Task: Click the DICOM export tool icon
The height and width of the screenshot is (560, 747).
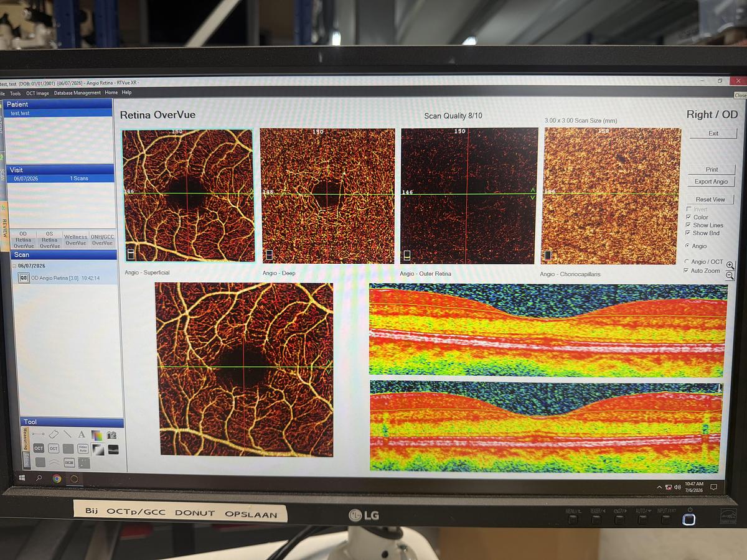Action: pyautogui.click(x=69, y=462)
